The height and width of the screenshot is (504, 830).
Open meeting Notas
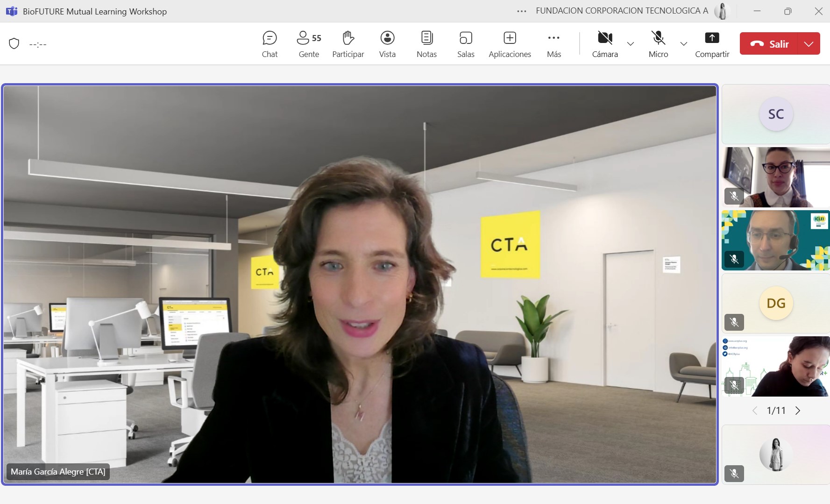tap(426, 44)
